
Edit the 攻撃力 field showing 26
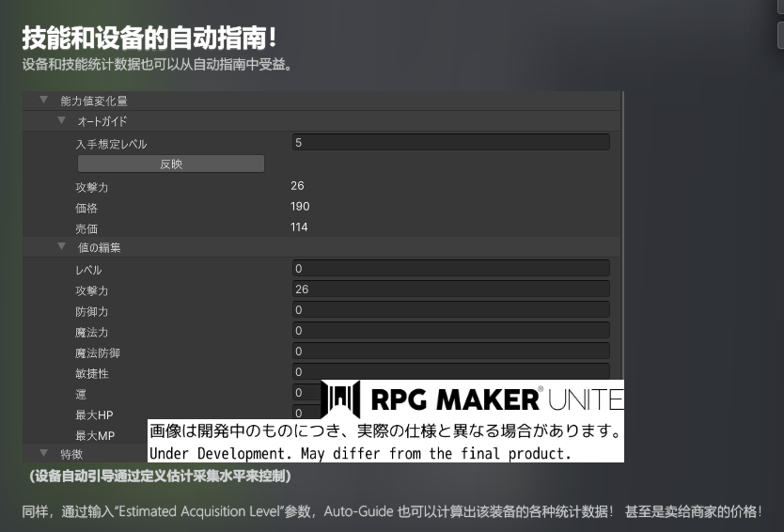click(x=451, y=289)
